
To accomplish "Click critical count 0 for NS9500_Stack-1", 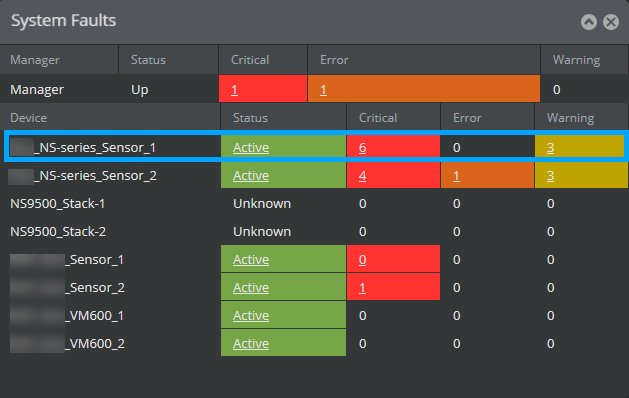I will (362, 204).
